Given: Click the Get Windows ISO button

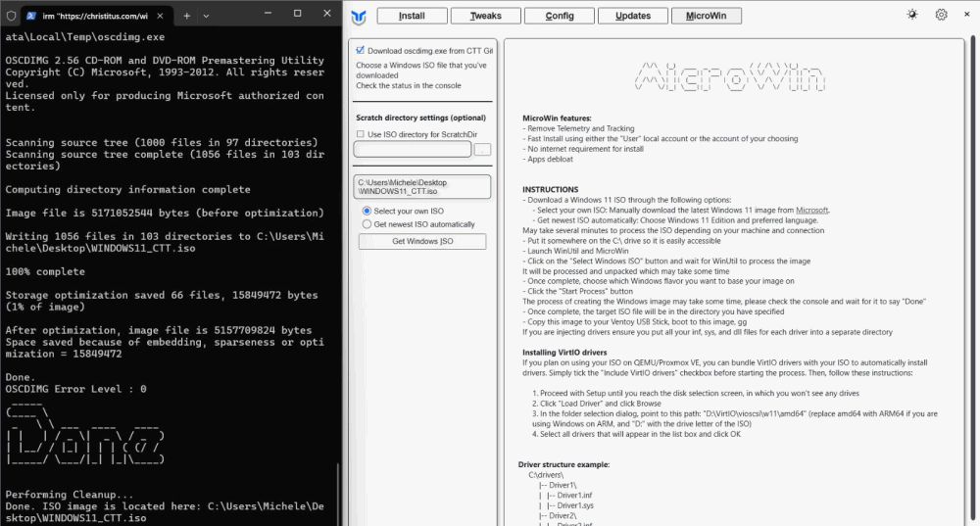Looking at the screenshot, I should 422,241.
